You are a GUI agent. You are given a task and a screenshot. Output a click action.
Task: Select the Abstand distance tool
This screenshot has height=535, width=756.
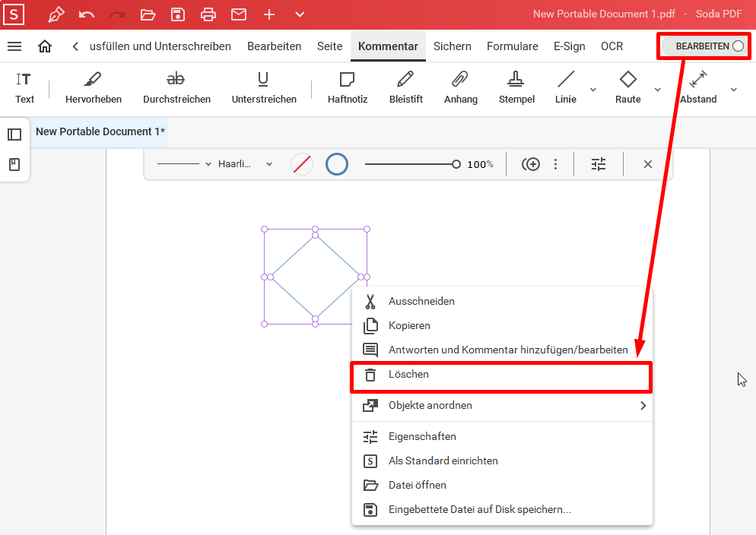(698, 88)
